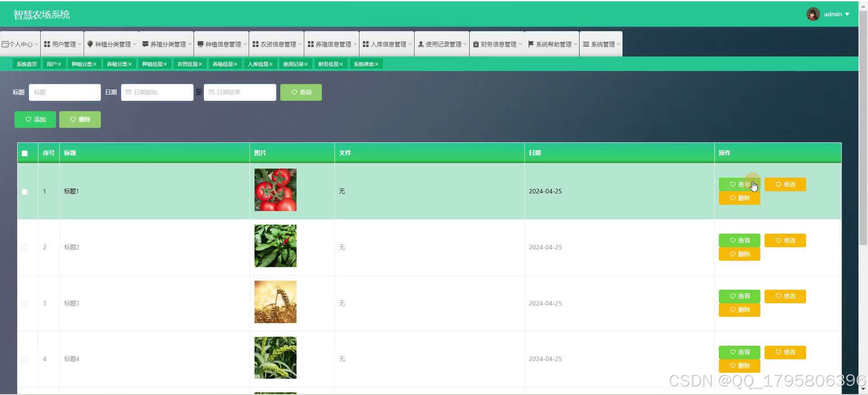Click the person icon of 使用记录管理

(x=421, y=44)
